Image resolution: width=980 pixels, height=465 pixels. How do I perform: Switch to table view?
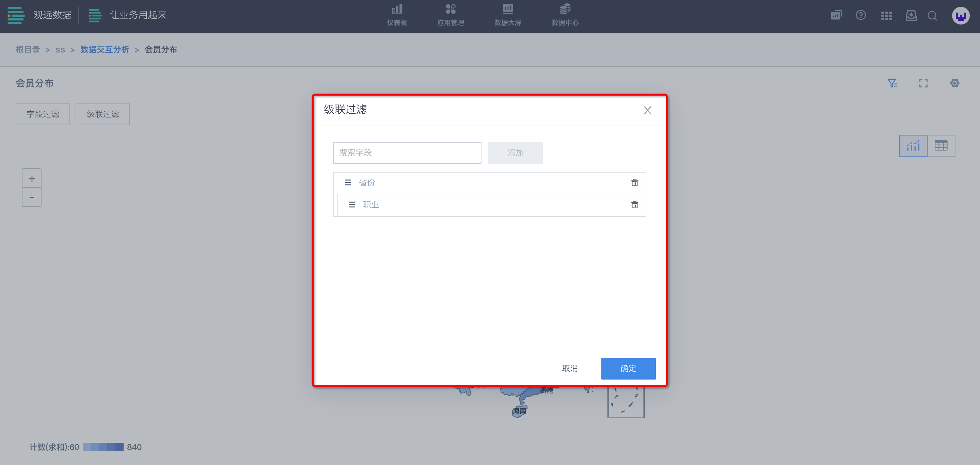pyautogui.click(x=941, y=146)
